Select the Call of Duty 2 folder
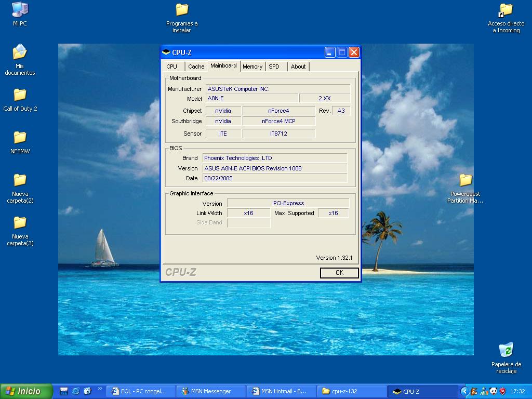Screen dimensions: 532x399 click(20, 100)
